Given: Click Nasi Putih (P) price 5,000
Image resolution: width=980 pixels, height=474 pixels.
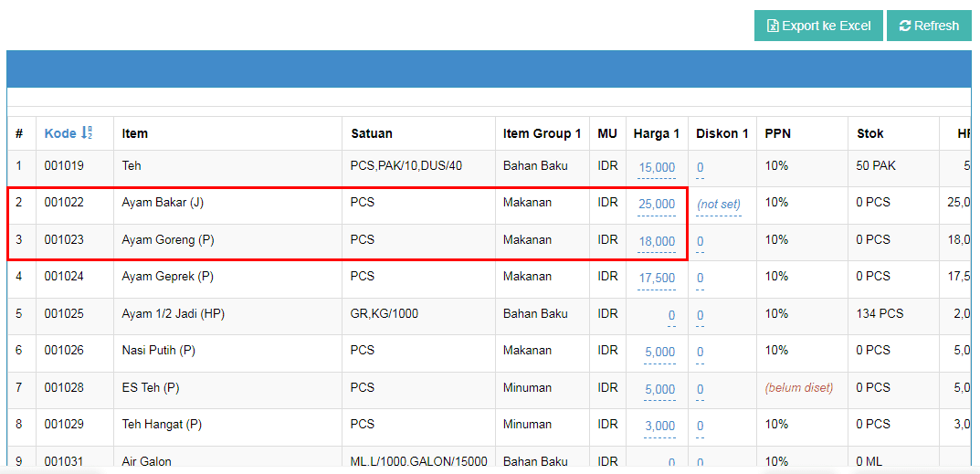Looking at the screenshot, I should coord(659,352).
